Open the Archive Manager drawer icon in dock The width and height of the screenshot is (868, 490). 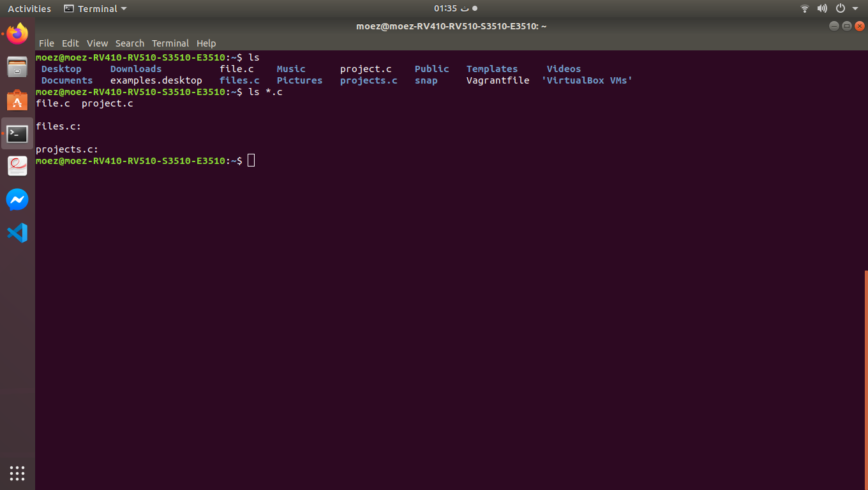tap(17, 66)
